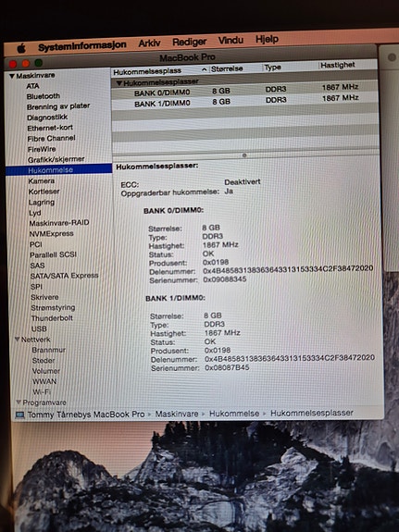This screenshot has width=399, height=532.
Task: Select FireWire in the sidebar
Action: tap(42, 149)
